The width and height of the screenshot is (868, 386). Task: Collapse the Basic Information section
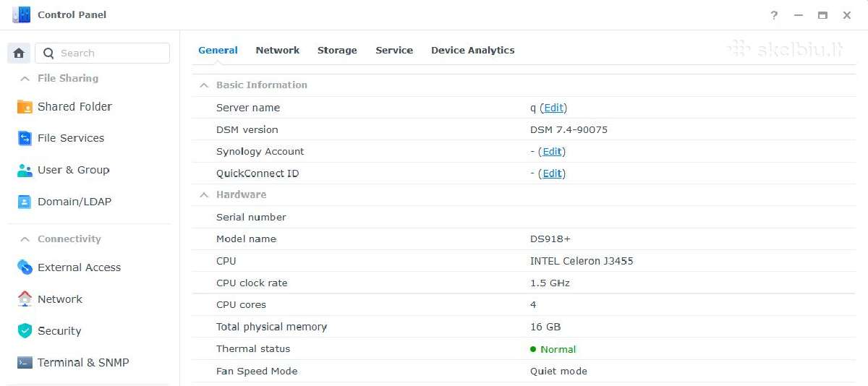(204, 85)
